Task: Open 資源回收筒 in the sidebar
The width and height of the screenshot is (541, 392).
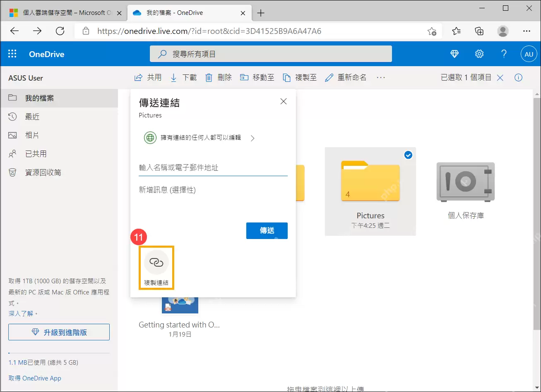Action: (x=59, y=172)
